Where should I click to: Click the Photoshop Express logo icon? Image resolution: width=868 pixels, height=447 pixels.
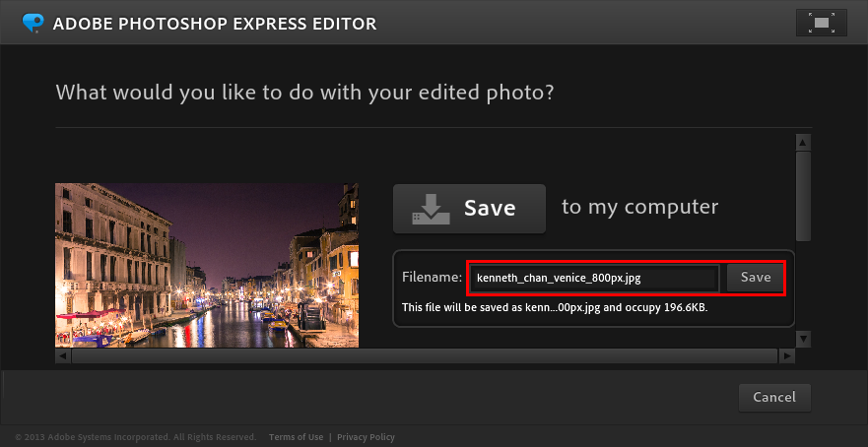(x=33, y=23)
